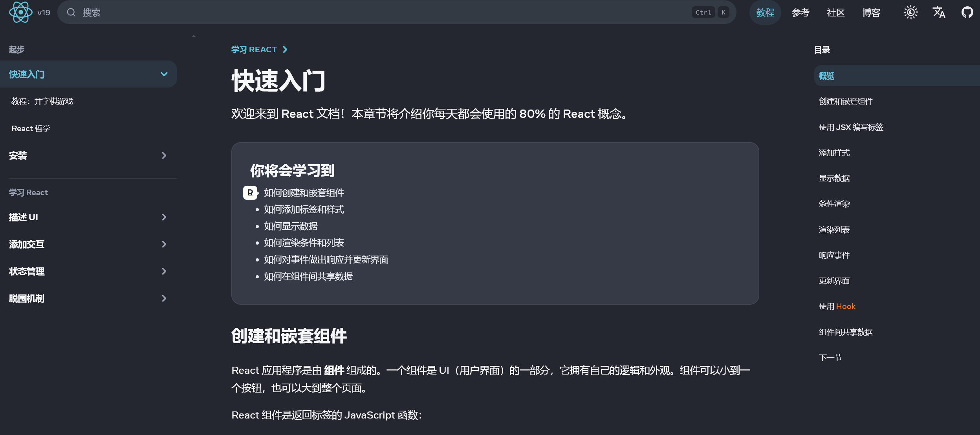Jump to 渲染列表 in table of contents
The image size is (980, 435).
click(x=834, y=230)
